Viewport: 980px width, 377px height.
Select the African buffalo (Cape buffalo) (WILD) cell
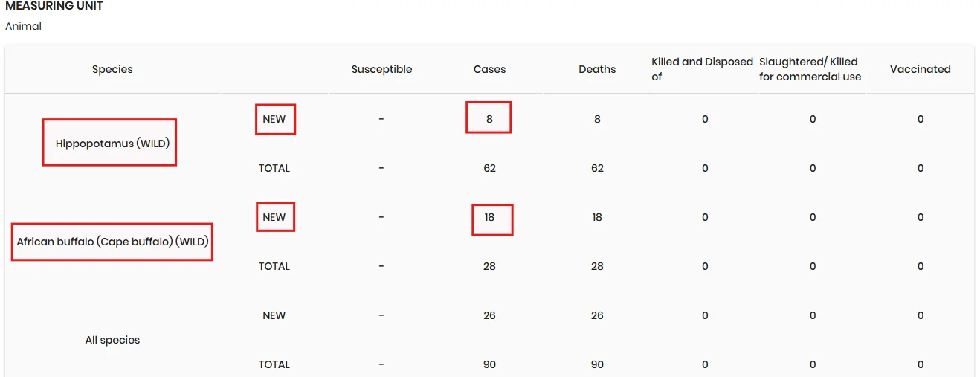[112, 242]
